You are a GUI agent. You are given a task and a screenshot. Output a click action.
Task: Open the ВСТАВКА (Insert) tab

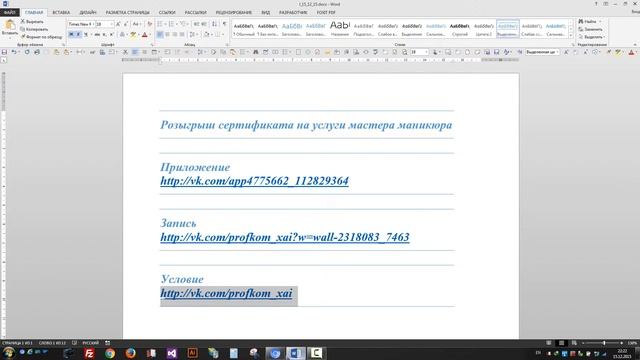[61, 12]
